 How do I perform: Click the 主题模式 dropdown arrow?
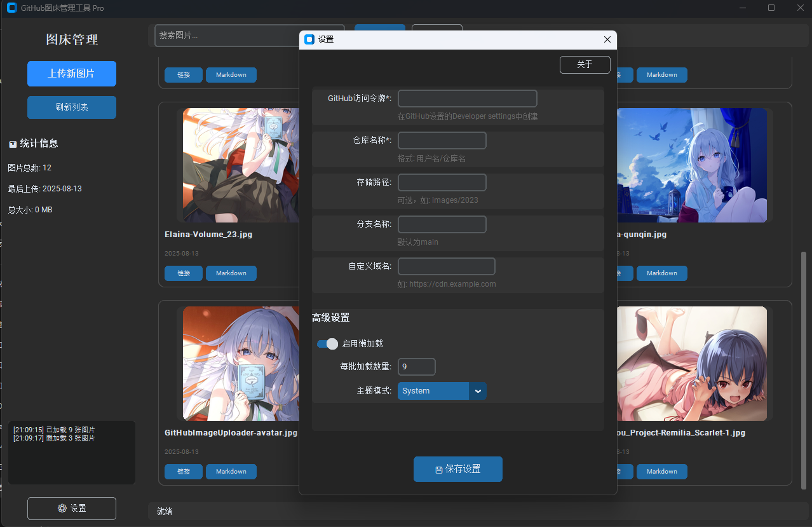coord(478,391)
